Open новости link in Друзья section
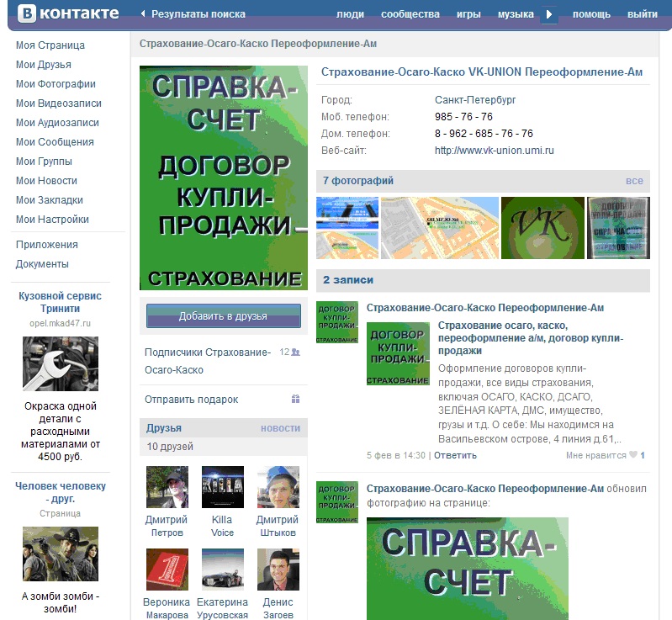 pos(280,428)
